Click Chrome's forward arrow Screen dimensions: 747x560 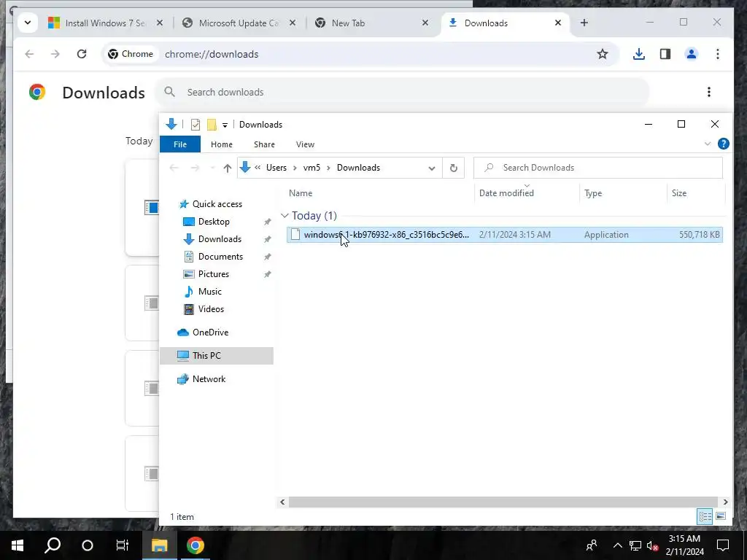click(55, 54)
